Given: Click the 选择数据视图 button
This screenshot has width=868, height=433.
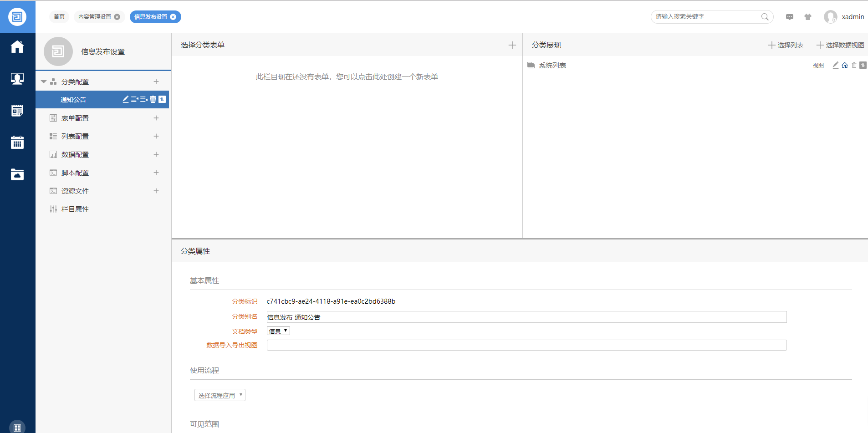Looking at the screenshot, I should (x=840, y=45).
